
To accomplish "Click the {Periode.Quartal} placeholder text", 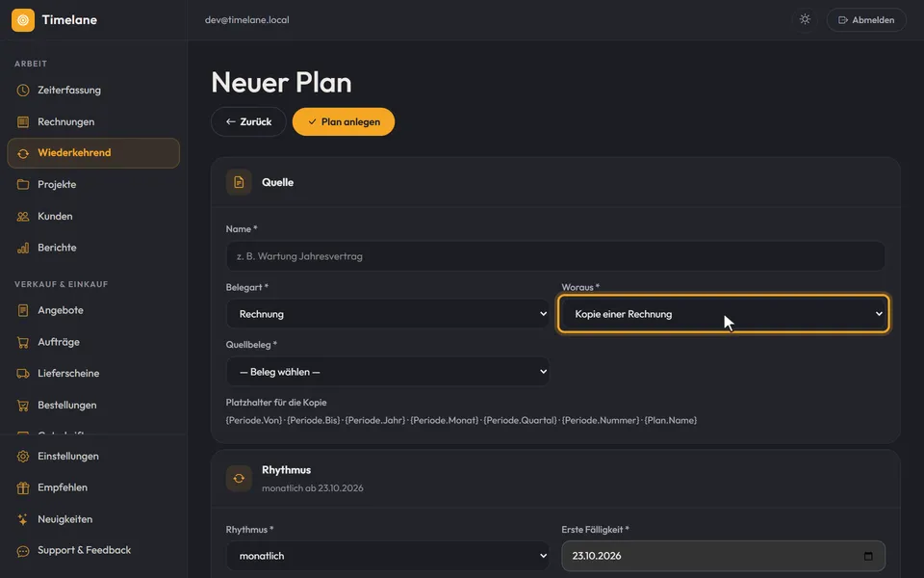I will [521, 421].
